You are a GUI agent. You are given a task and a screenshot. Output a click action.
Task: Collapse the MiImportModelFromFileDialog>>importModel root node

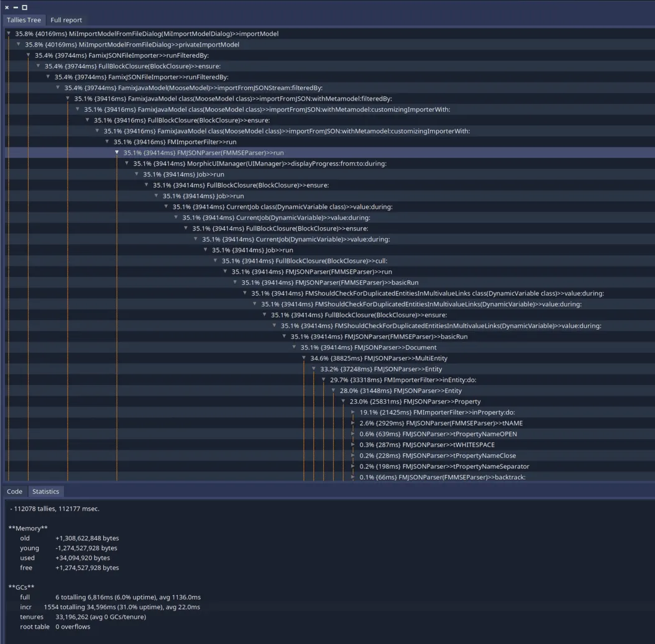pos(6,34)
